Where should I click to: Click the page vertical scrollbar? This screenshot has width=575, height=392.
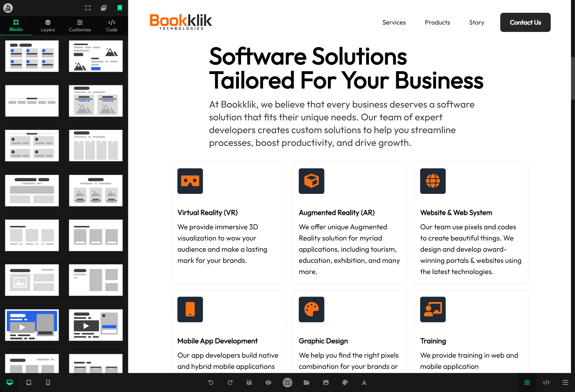coord(573,78)
